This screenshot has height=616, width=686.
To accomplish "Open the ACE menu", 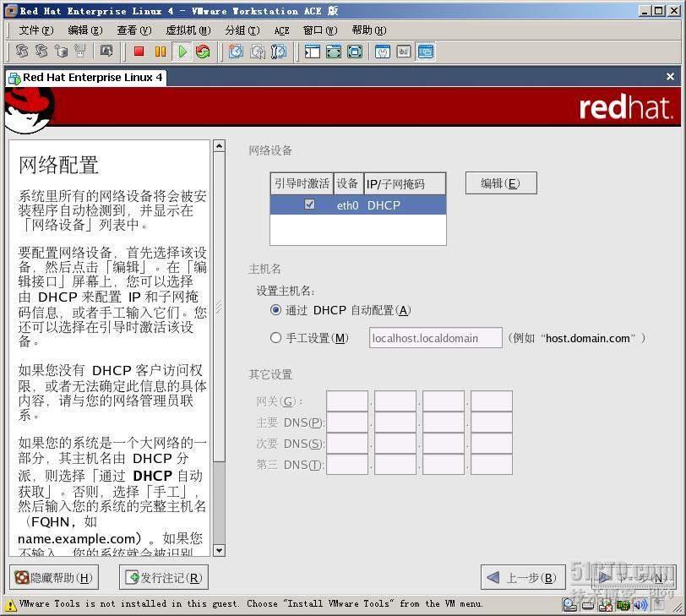I will [x=282, y=30].
